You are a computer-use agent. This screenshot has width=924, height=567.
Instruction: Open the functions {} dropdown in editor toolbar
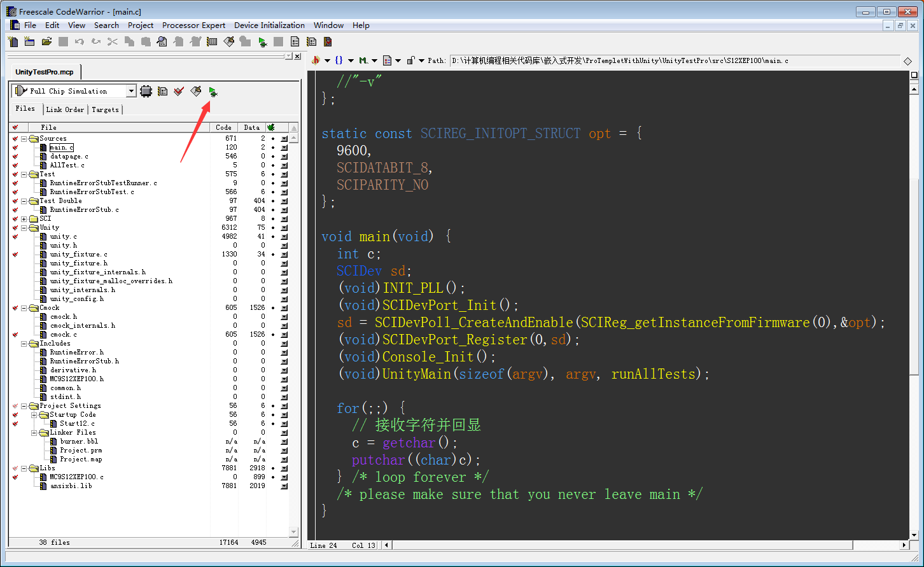344,60
